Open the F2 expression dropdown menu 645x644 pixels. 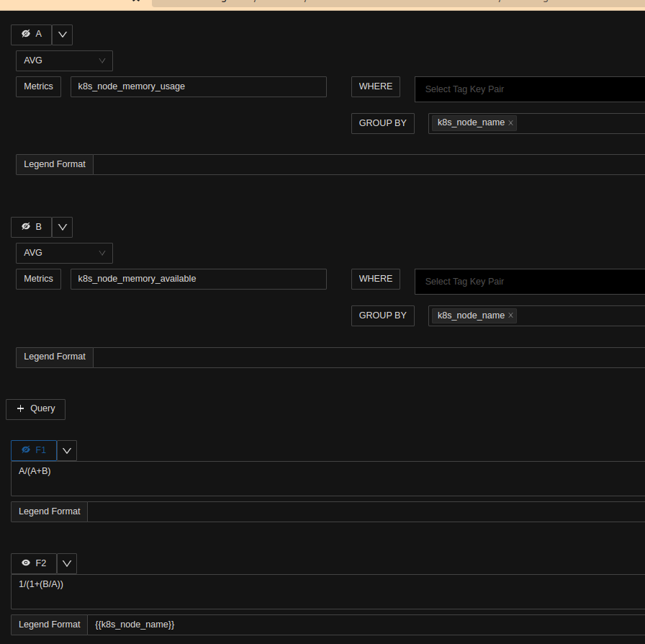[66, 563]
